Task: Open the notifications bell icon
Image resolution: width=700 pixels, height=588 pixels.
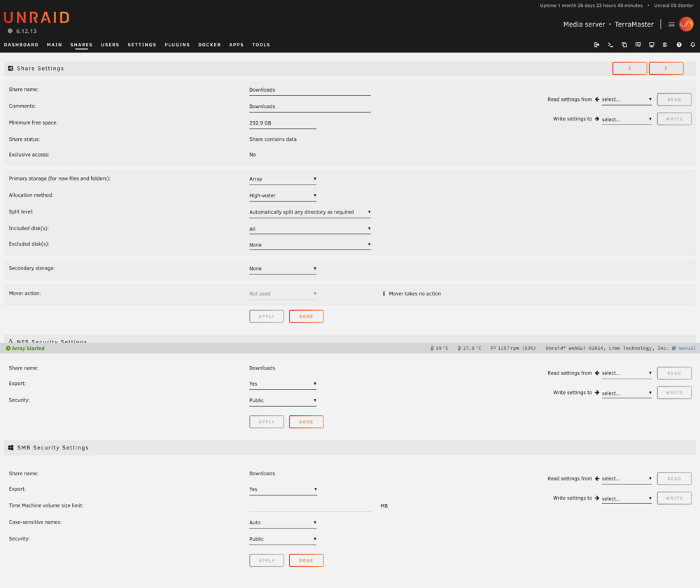Action: click(693, 45)
